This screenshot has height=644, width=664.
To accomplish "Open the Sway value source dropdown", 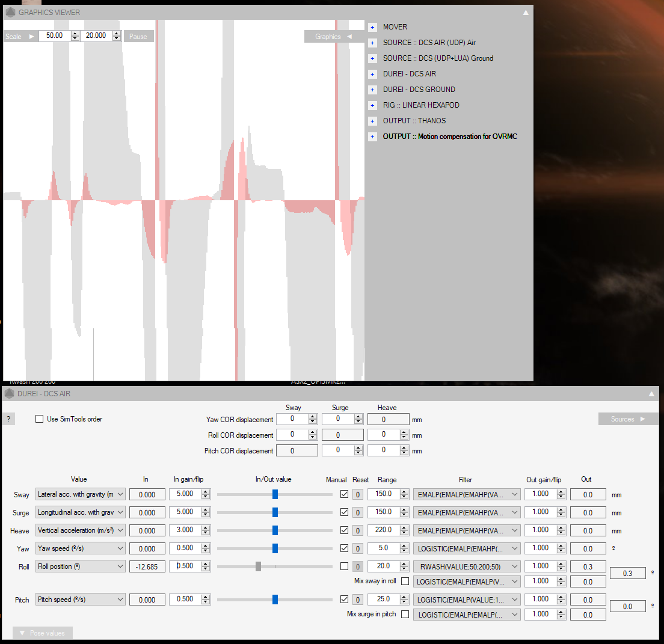I will (x=81, y=494).
